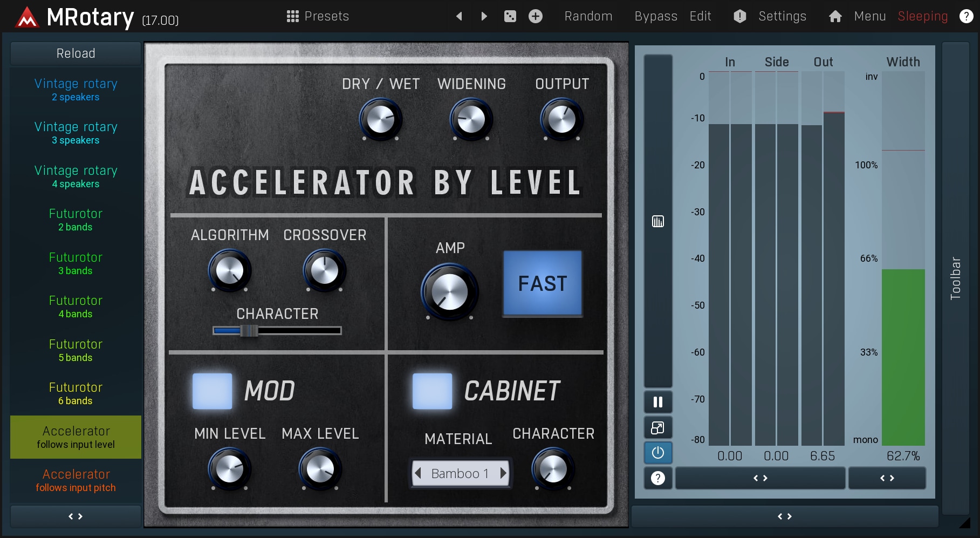The width and height of the screenshot is (980, 538).
Task: Toggle the MOD enable switch
Action: [x=213, y=391]
